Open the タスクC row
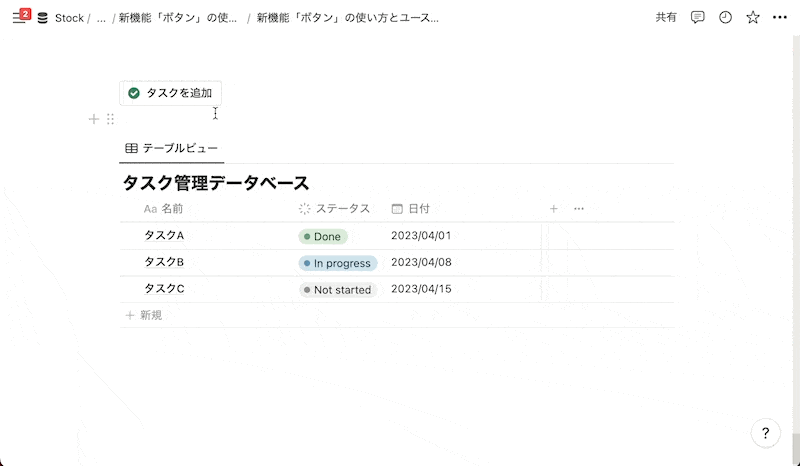This screenshot has width=800, height=466. click(x=164, y=288)
